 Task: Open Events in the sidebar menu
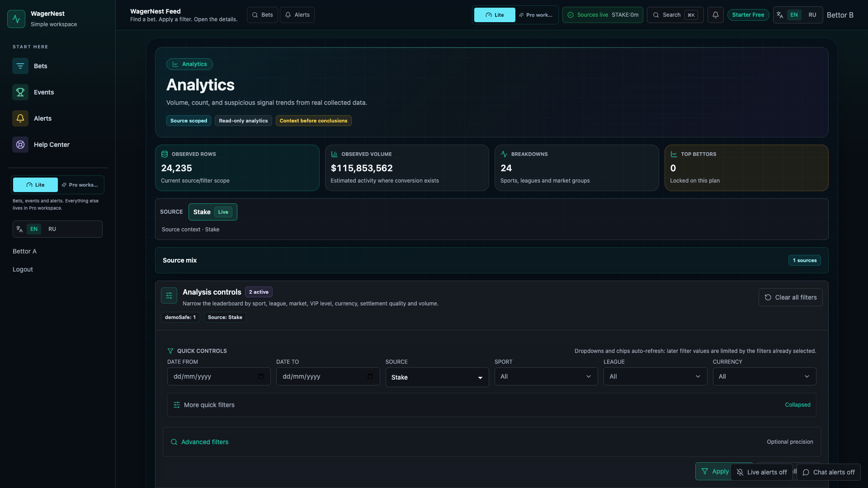point(57,92)
